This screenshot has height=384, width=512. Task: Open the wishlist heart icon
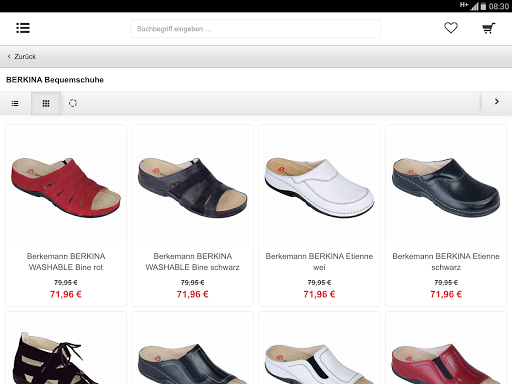[x=451, y=28]
